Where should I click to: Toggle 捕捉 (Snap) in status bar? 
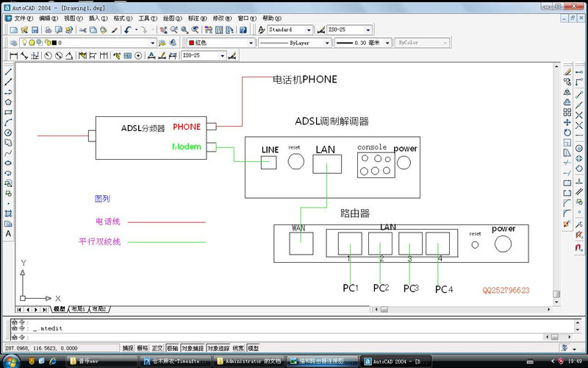coord(128,347)
